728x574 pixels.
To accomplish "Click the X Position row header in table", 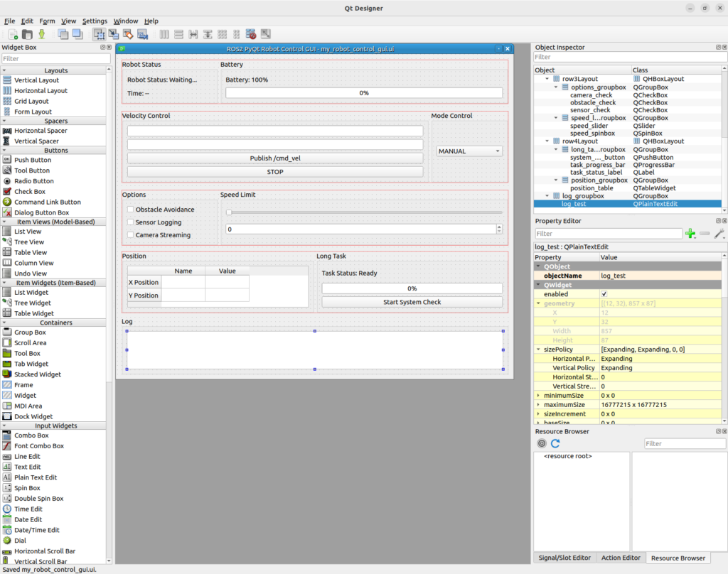I will tap(144, 282).
